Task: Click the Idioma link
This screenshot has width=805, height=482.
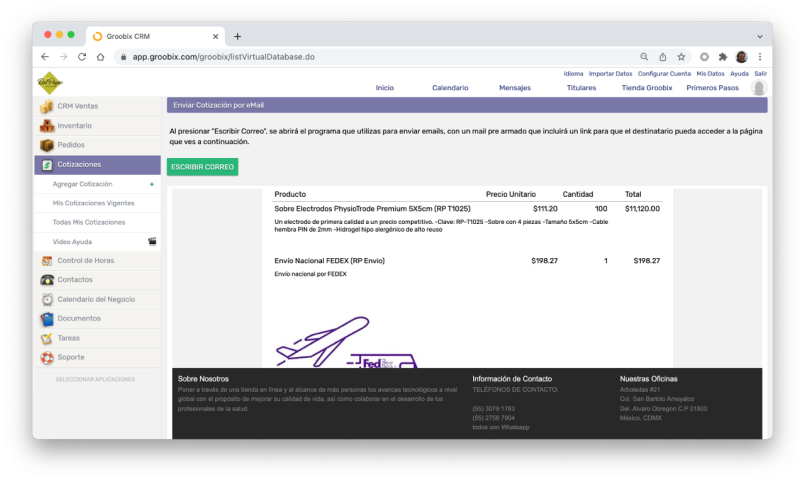Action: click(x=573, y=74)
